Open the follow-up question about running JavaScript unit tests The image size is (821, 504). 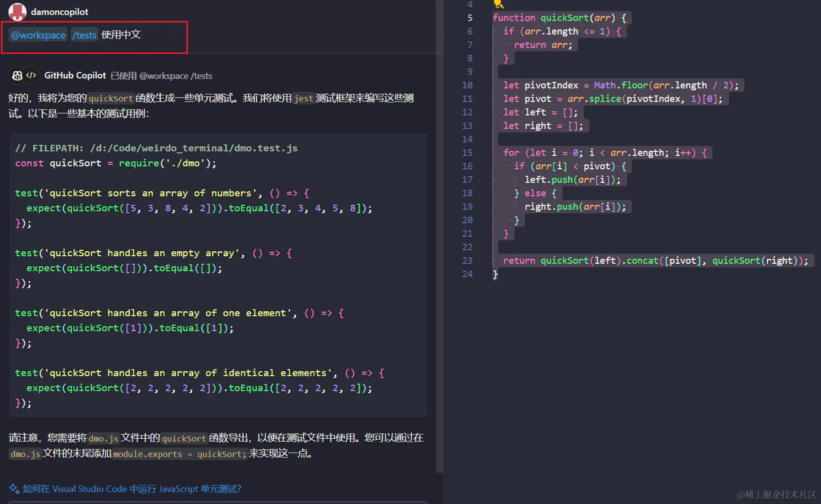click(131, 489)
